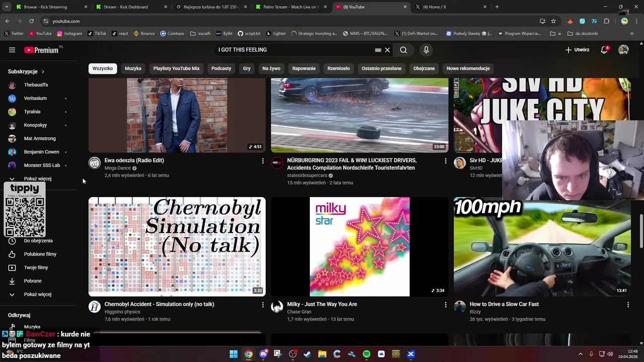Click the Utwórz create button
Image resolution: width=644 pixels, height=362 pixels.
coord(577,50)
